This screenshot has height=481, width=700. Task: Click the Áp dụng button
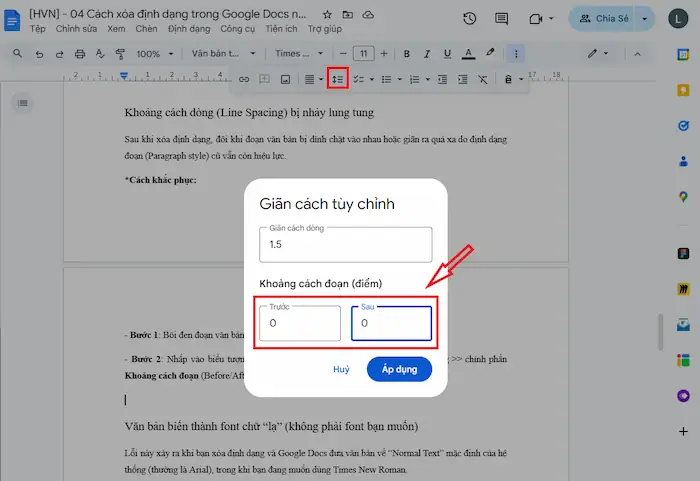coord(399,369)
